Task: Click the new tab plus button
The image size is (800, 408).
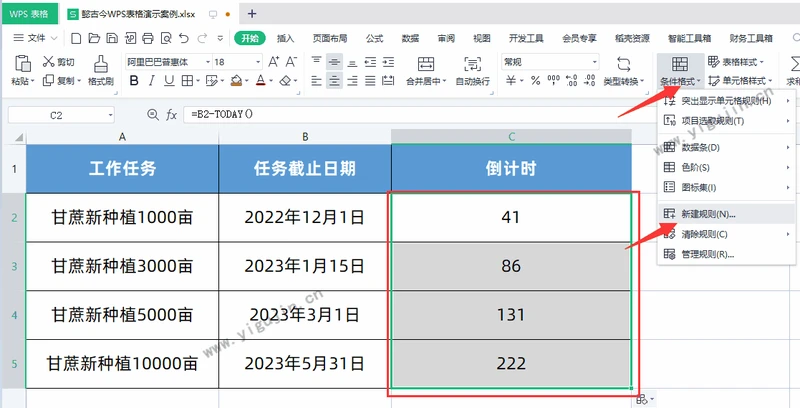Action: [252, 14]
